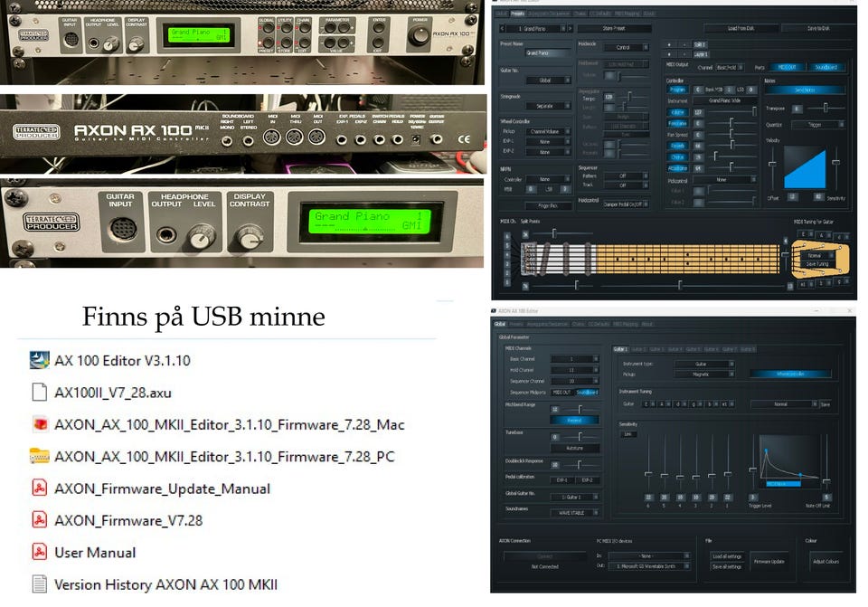Toggle the Link sensitivity button
Image resolution: width=868 pixels, height=607 pixels.
627,434
